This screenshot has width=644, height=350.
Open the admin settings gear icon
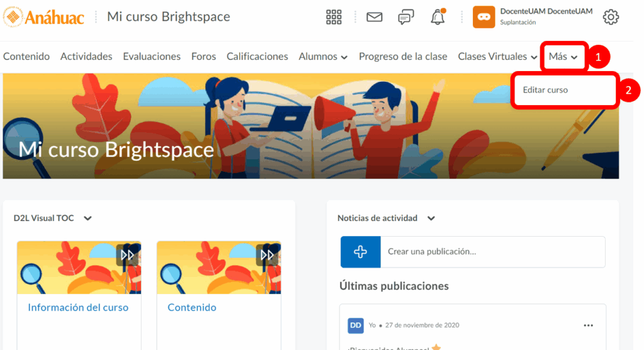point(611,17)
